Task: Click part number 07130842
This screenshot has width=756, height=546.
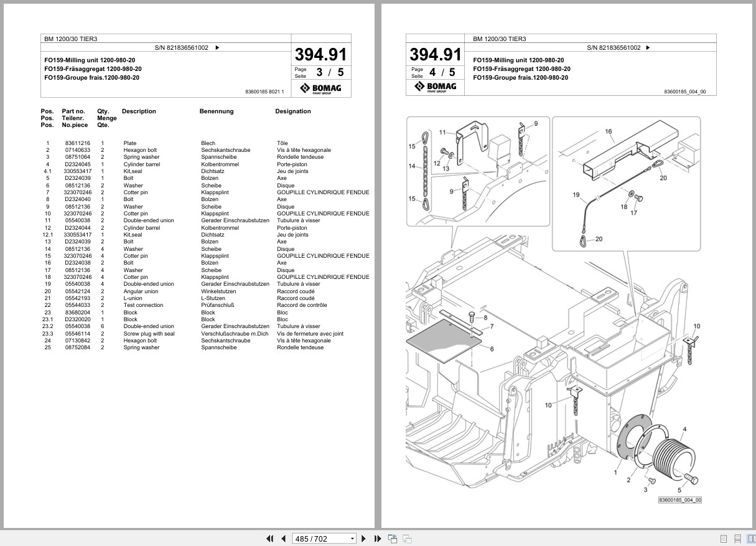Action: click(77, 341)
